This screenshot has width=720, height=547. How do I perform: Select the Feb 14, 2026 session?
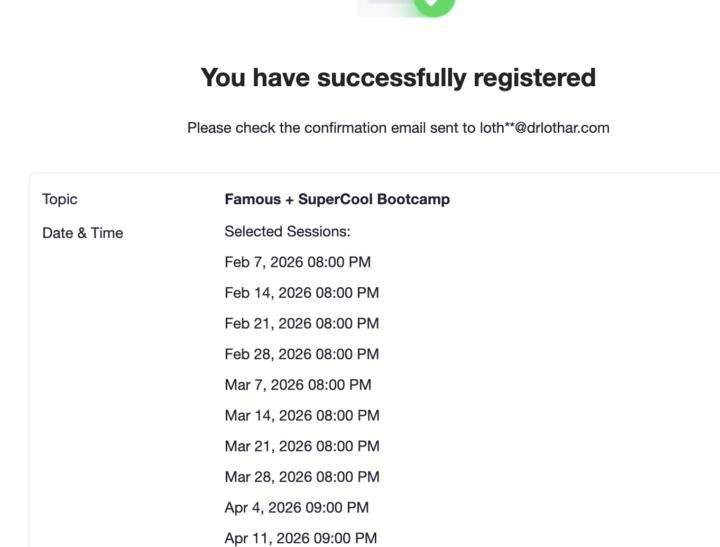tap(302, 293)
